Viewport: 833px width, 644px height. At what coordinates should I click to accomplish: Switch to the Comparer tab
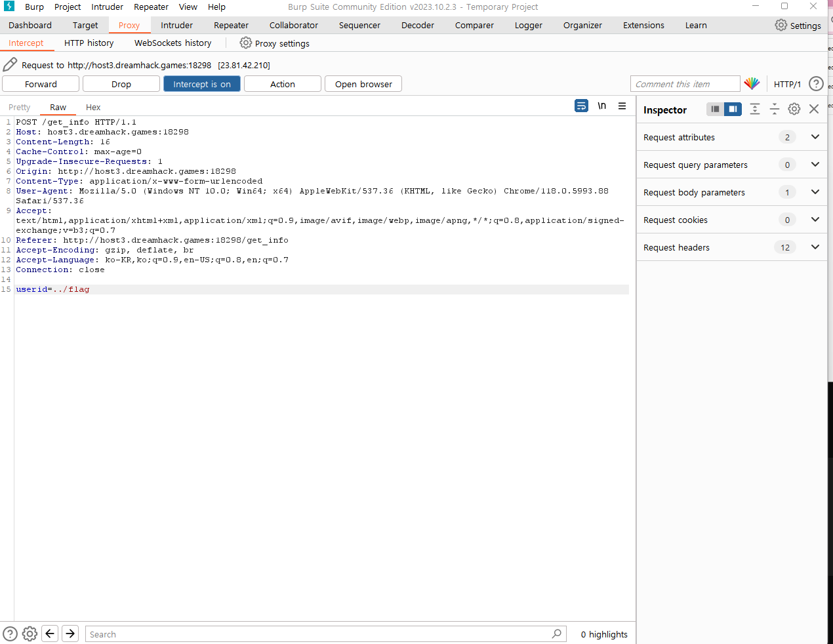[474, 25]
